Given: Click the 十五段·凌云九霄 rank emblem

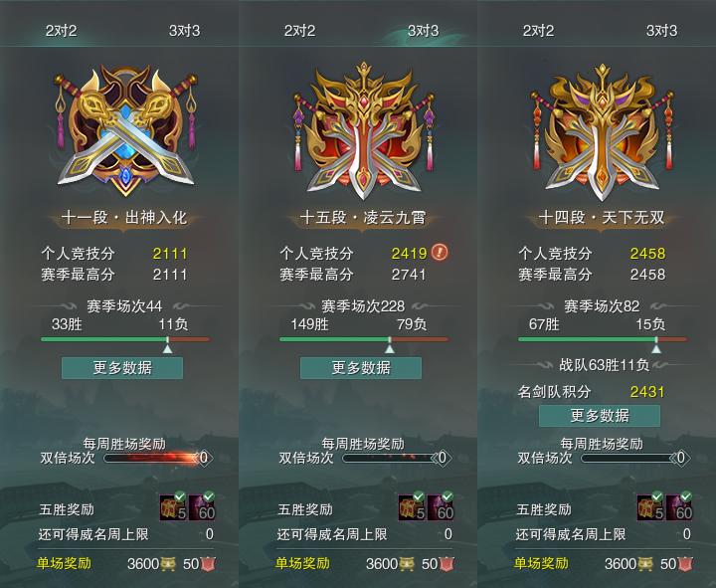Looking at the screenshot, I should [364, 131].
